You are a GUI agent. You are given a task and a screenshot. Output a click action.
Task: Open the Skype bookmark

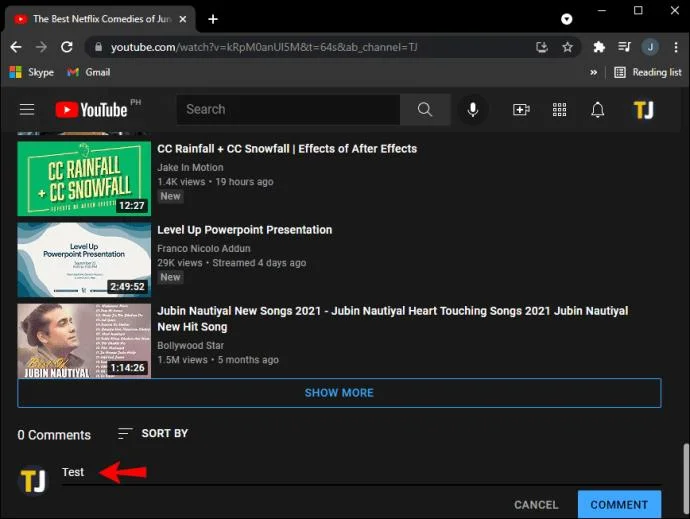(x=32, y=72)
